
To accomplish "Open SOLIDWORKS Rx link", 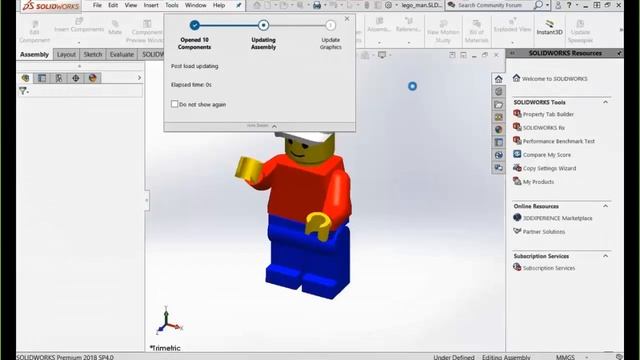I will click(544, 128).
